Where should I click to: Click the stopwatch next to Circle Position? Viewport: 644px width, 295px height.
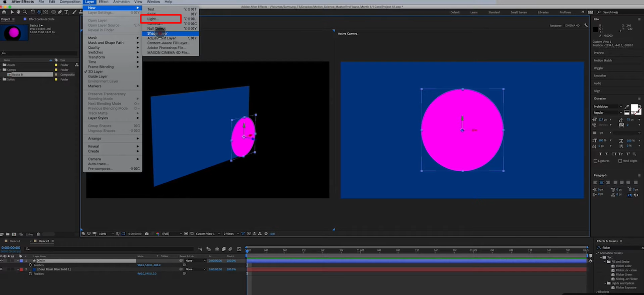[x=30, y=265]
